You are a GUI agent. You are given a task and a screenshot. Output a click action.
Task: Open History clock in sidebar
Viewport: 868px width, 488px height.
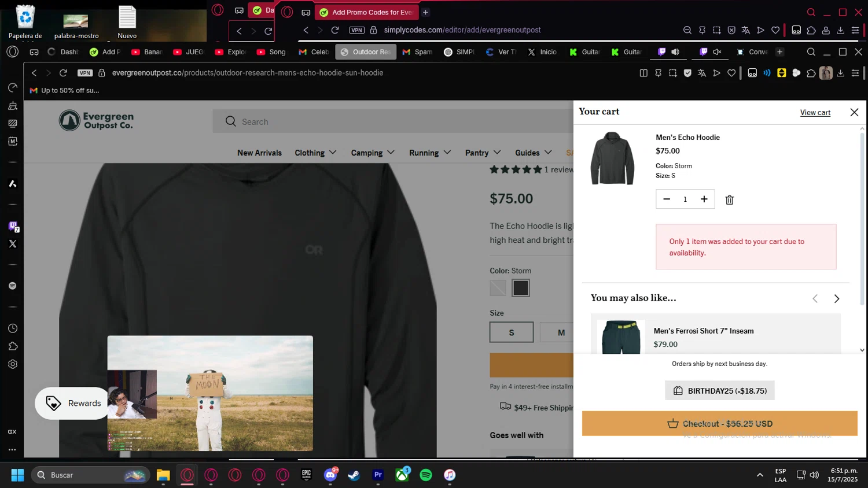pyautogui.click(x=13, y=328)
